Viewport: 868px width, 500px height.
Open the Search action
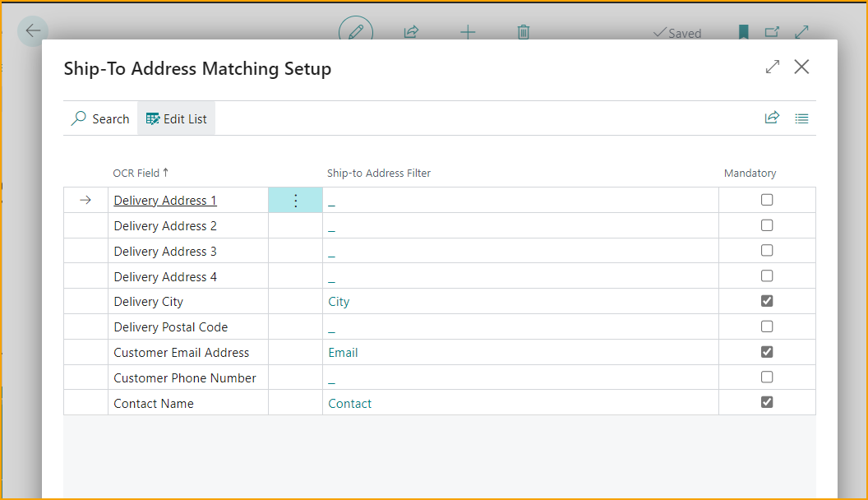point(99,118)
